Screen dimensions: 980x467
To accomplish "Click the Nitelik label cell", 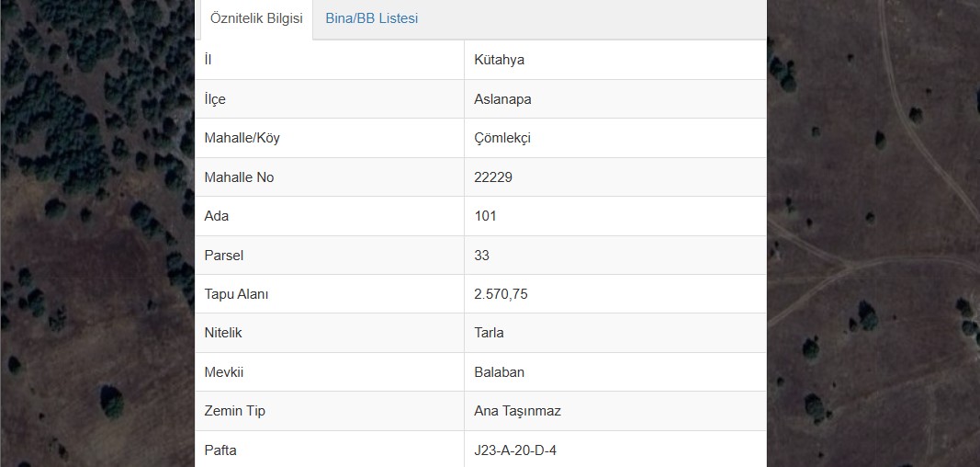I will pos(330,333).
